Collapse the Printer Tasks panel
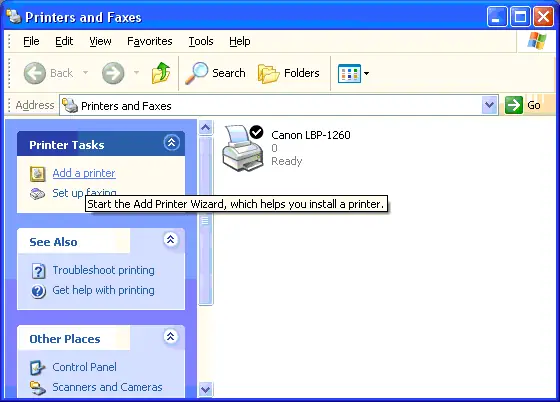The width and height of the screenshot is (560, 402). click(171, 143)
